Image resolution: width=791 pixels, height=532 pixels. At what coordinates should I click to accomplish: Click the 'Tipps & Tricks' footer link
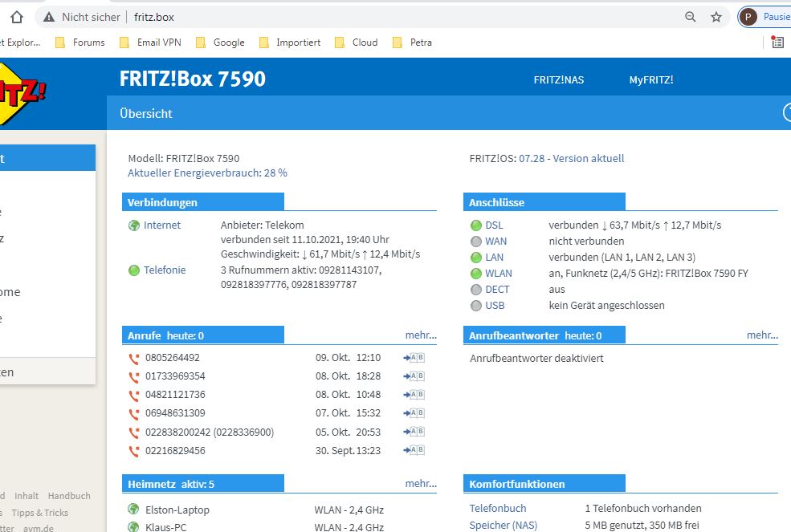pyautogui.click(x=40, y=512)
